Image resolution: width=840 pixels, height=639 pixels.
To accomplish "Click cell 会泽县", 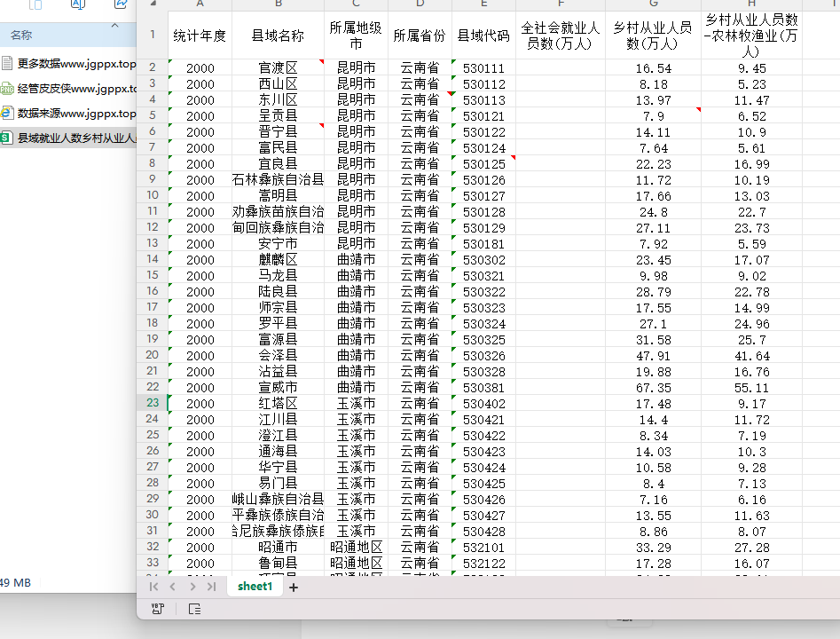I will click(278, 355).
